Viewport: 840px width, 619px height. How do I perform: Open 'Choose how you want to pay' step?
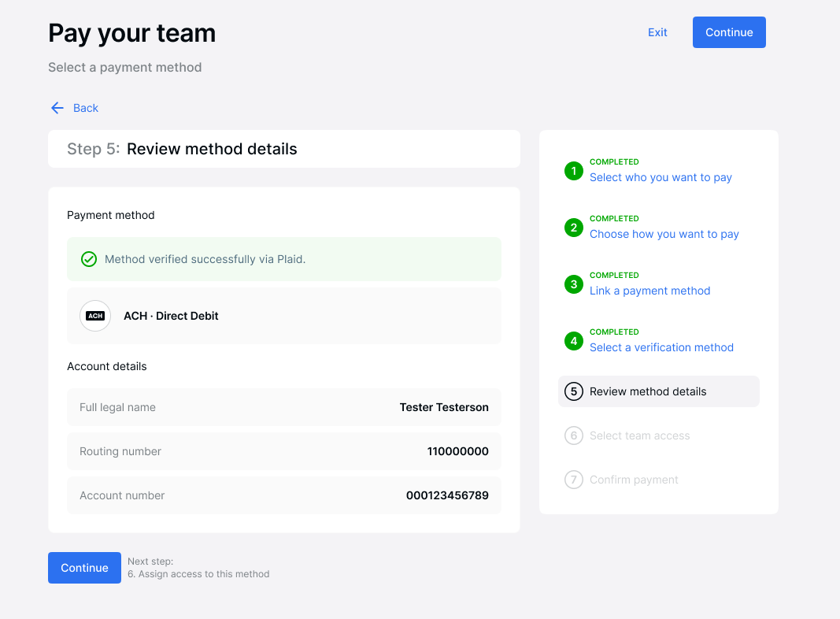[664, 234]
